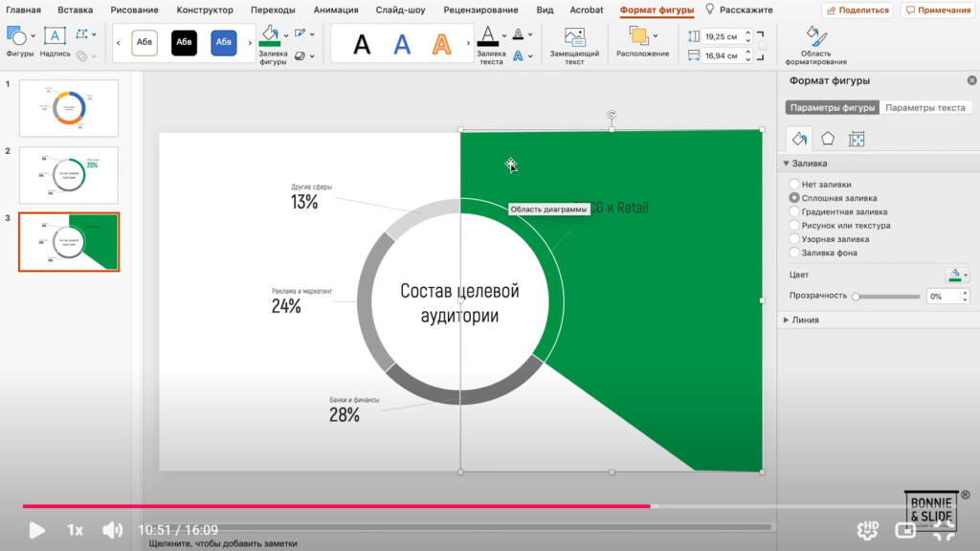980x551 pixels.
Task: Open the Замещающий текст alt text tool
Action: tap(574, 37)
